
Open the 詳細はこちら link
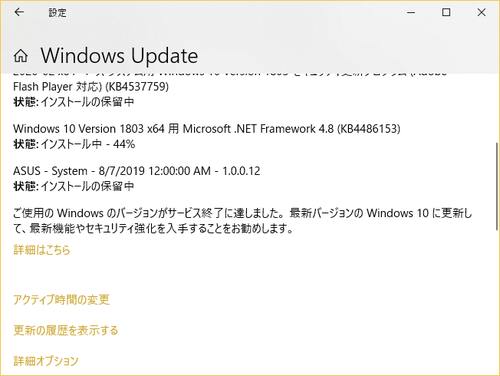point(42,250)
